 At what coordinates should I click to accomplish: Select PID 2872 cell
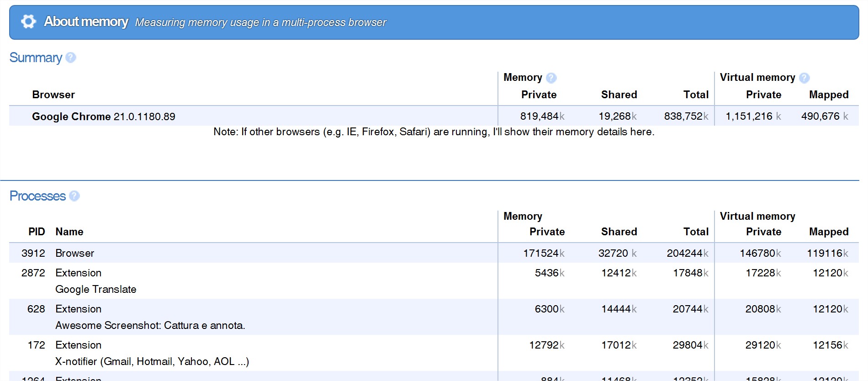[x=33, y=273]
